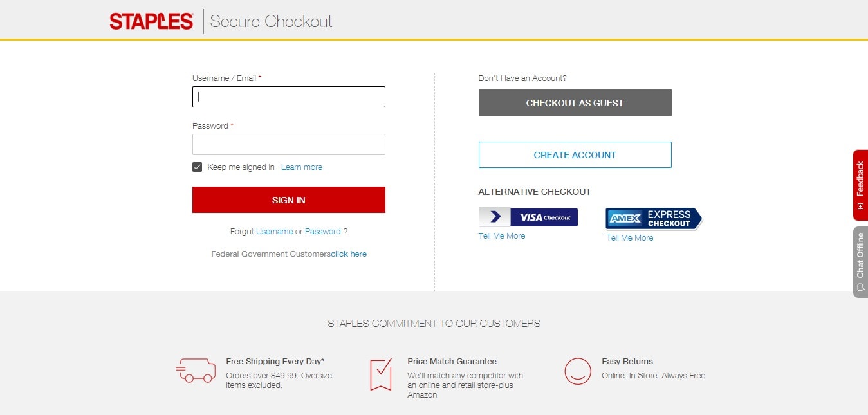Select Checkout as Guest button
This screenshot has width=868, height=415.
(575, 103)
